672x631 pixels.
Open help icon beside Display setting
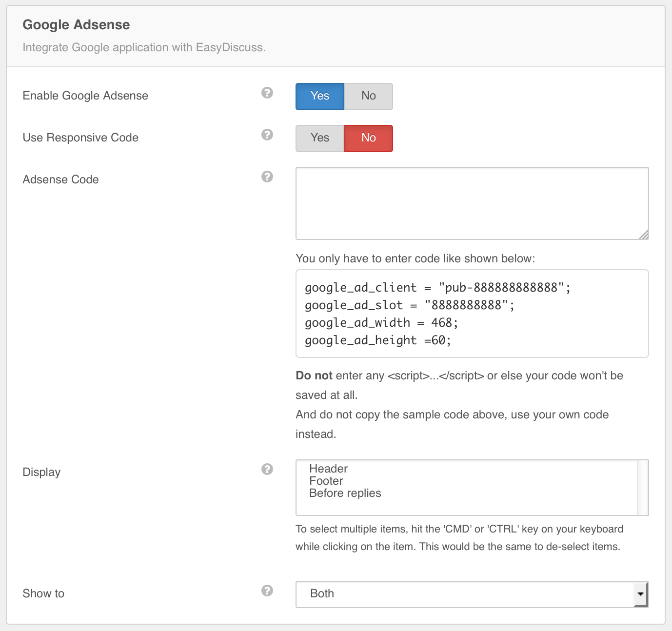click(267, 469)
